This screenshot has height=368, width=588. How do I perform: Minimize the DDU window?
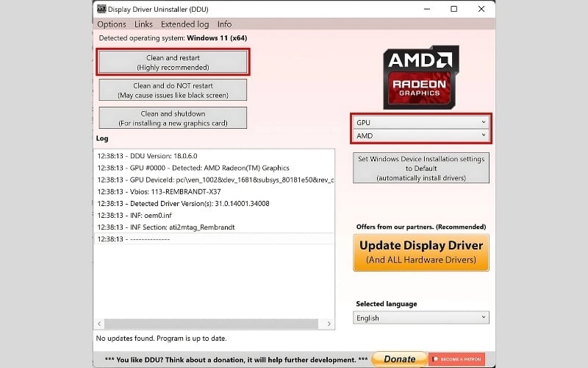tap(420, 9)
